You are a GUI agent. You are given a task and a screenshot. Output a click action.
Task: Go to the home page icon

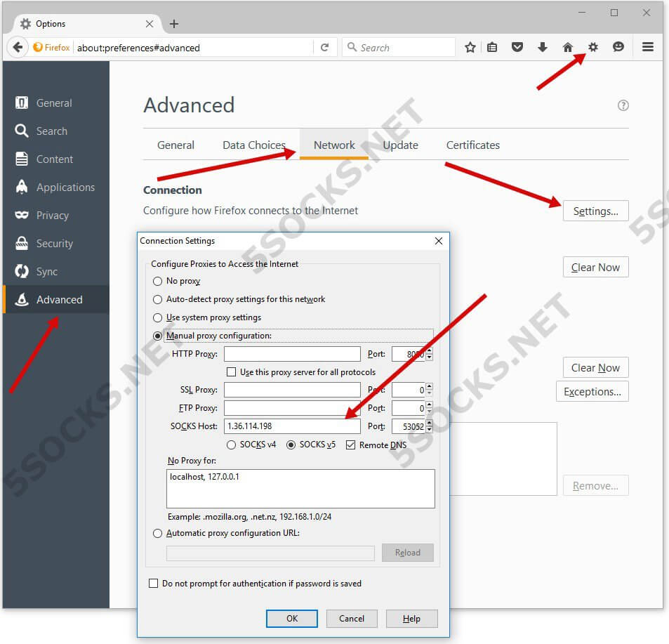point(567,47)
